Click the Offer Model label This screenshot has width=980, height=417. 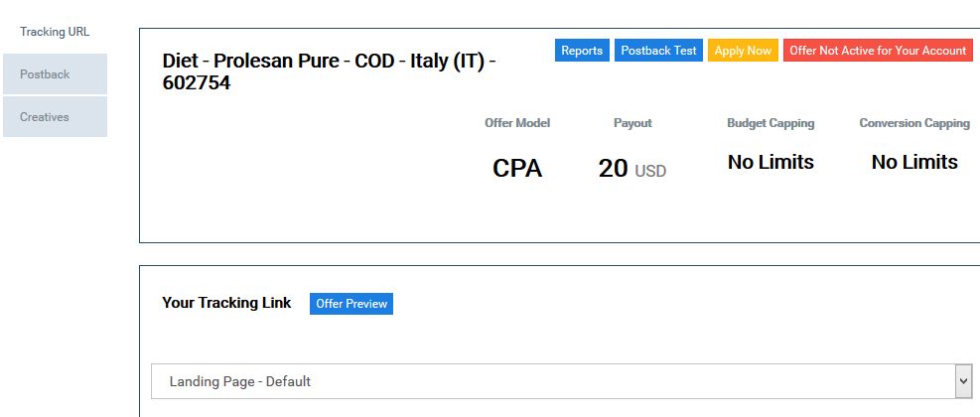[517, 123]
